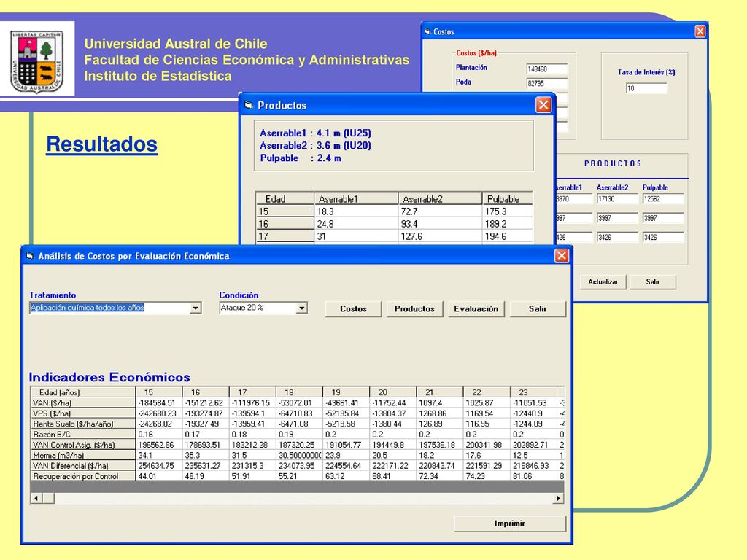Click column header 20 in indicators table
Screen dimensions: 747x560
click(393, 392)
